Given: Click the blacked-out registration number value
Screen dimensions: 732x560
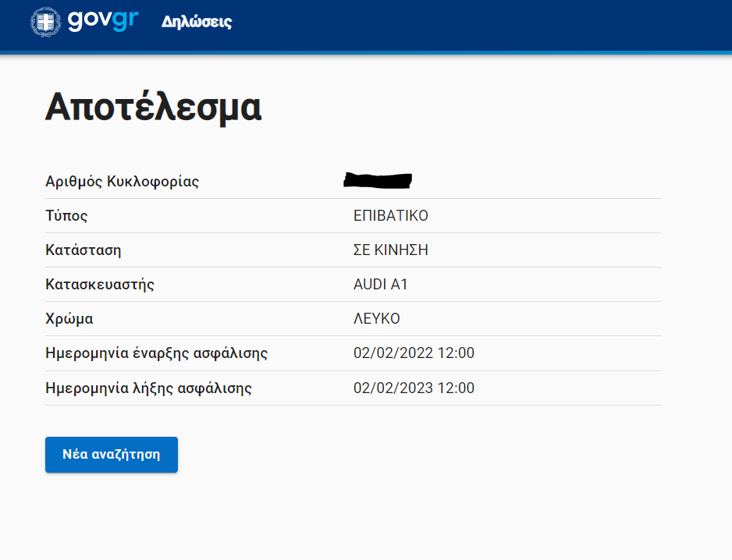Looking at the screenshot, I should pyautogui.click(x=378, y=181).
